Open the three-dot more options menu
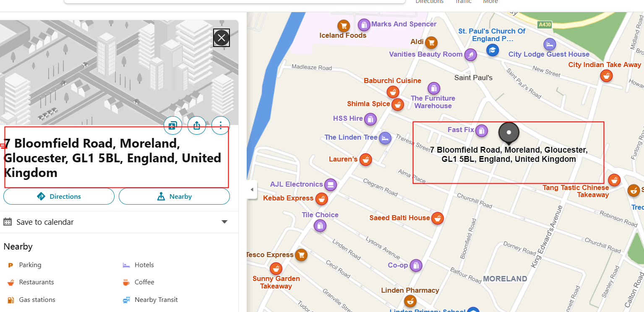 [221, 125]
